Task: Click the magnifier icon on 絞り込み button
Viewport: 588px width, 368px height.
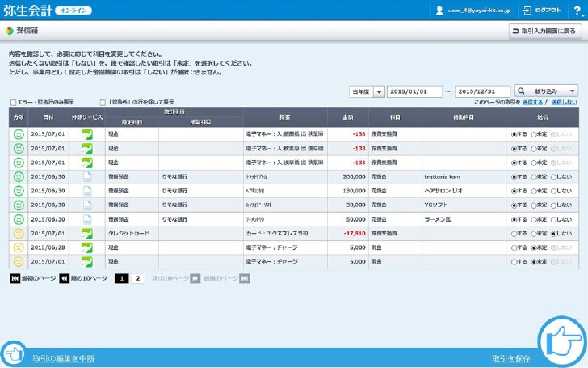Action: coord(521,91)
